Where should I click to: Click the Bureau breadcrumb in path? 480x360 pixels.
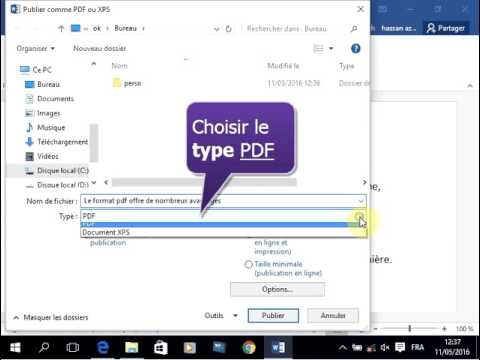(x=126, y=29)
